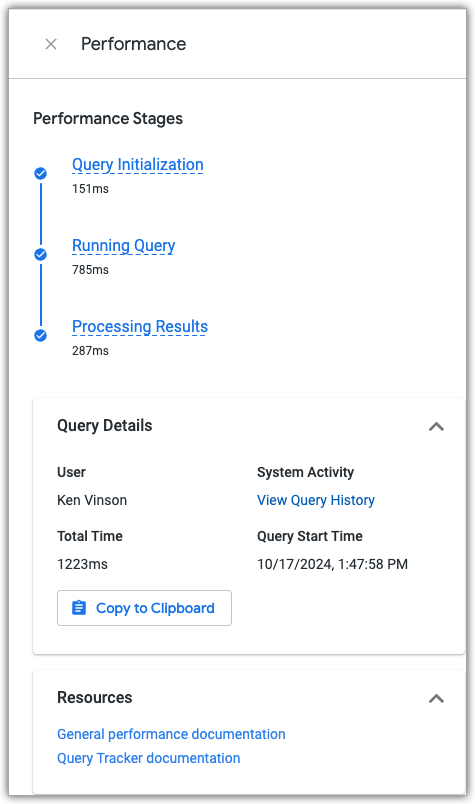Click the 1223ms total time value

(x=82, y=564)
